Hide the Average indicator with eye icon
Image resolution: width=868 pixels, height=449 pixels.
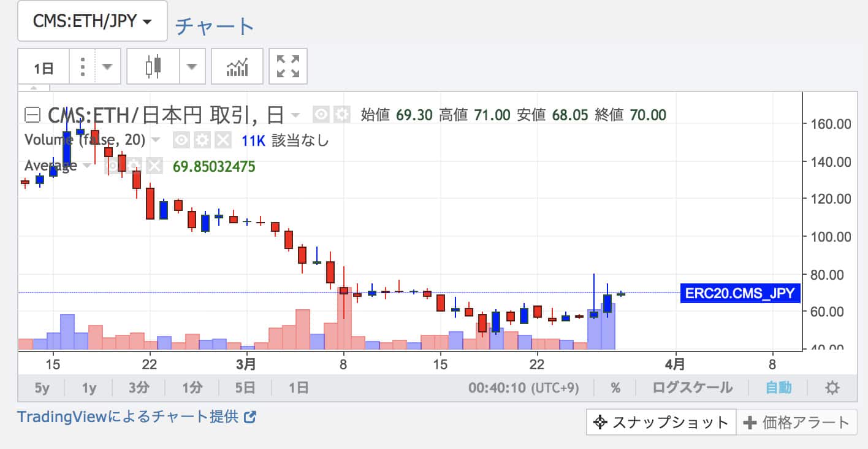click(x=113, y=166)
